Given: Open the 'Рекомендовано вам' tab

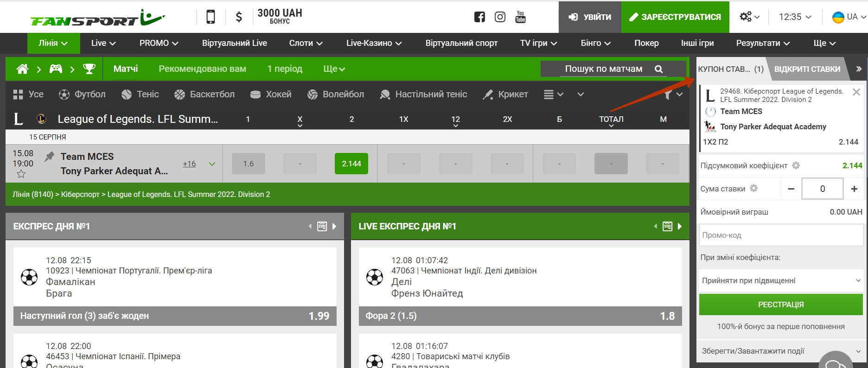Looking at the screenshot, I should [x=202, y=69].
